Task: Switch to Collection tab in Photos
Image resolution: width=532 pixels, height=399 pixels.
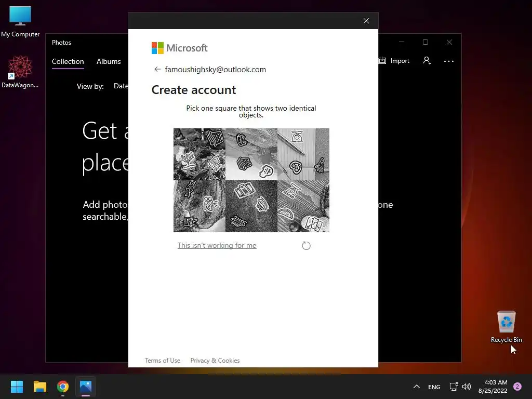Action: (x=68, y=61)
